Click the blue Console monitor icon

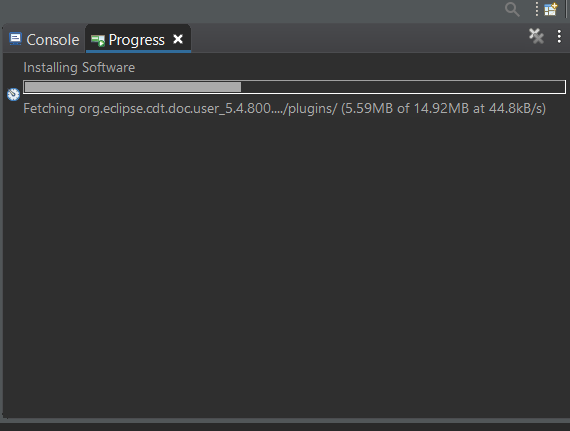[x=15, y=39]
